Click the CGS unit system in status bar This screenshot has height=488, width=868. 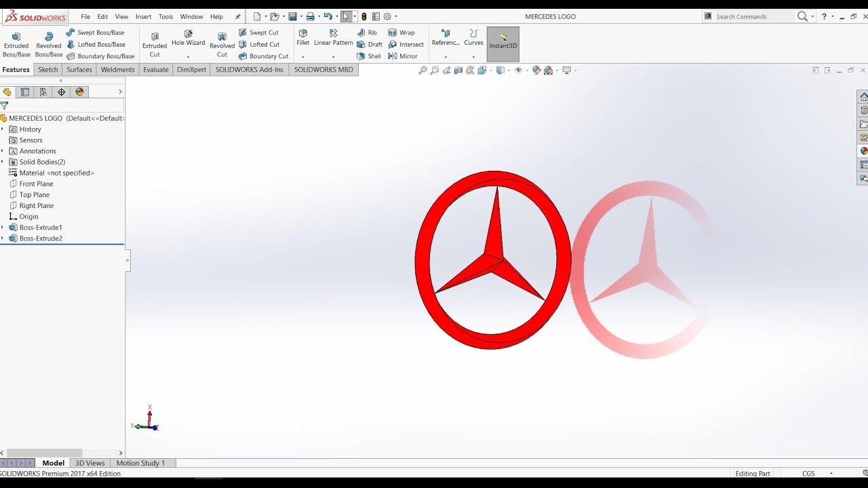tap(808, 473)
